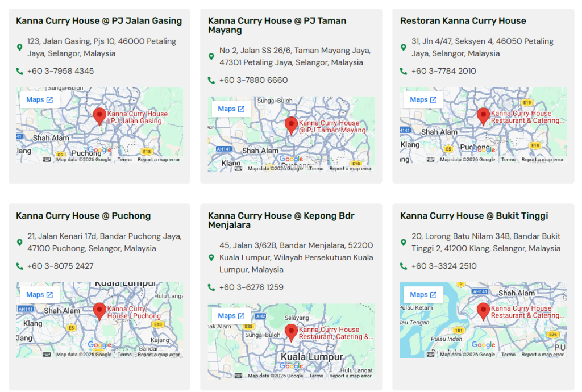Image resolution: width=582 pixels, height=392 pixels.
Task: Open Maps button in Kepong Bdr Menjalara map
Action: pos(231,316)
